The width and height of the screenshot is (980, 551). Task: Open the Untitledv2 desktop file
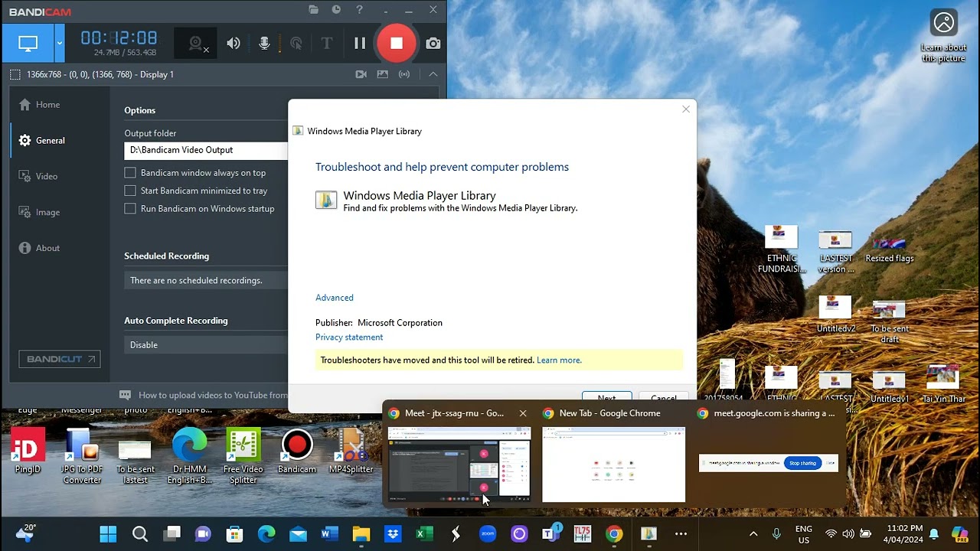pyautogui.click(x=835, y=315)
